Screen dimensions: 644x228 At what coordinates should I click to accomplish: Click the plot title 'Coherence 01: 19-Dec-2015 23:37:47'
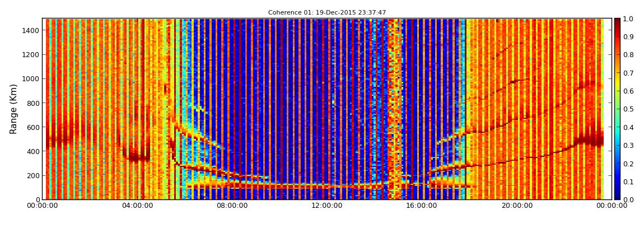[327, 13]
